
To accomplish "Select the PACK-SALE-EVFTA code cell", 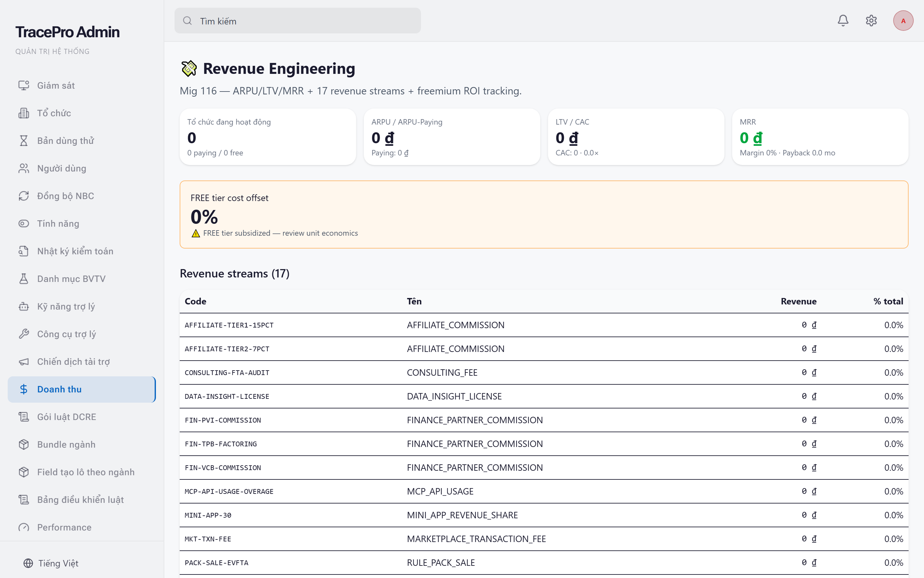I will tap(217, 563).
